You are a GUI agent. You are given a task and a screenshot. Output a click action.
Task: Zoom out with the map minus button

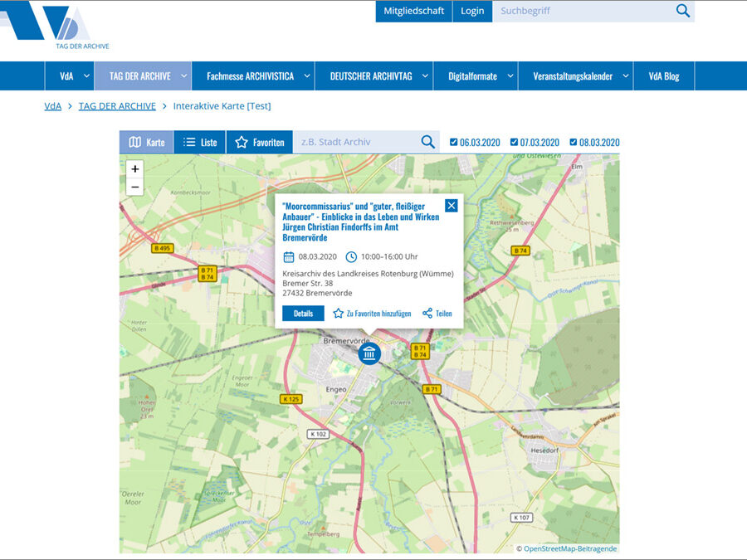click(x=134, y=187)
